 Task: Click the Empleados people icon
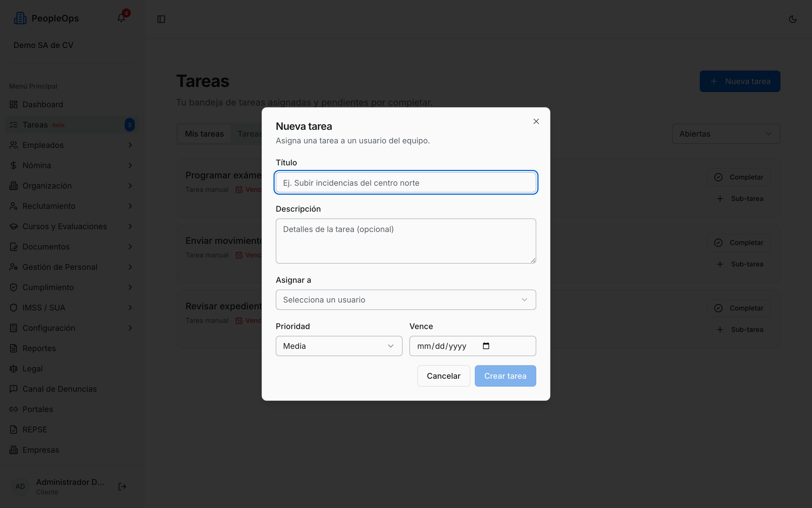click(14, 145)
